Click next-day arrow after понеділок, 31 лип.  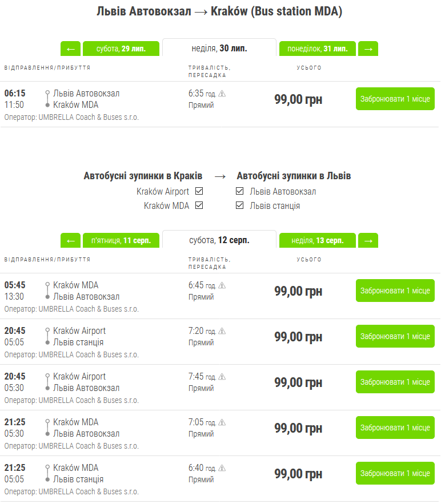click(x=368, y=49)
